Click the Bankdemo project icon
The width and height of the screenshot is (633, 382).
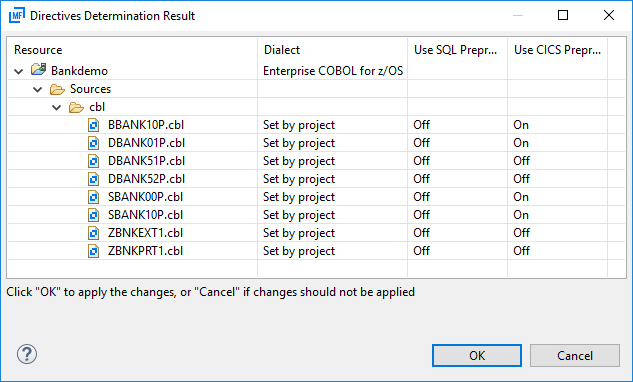pyautogui.click(x=38, y=70)
